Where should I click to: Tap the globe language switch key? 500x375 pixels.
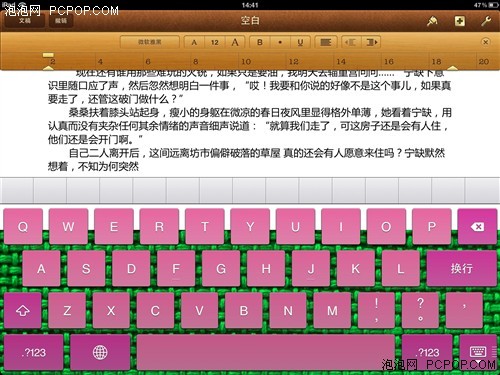100,352
